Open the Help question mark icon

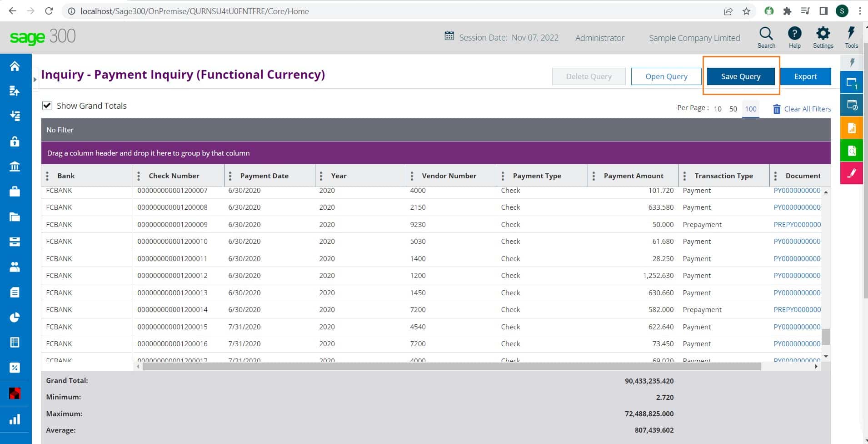(x=794, y=34)
